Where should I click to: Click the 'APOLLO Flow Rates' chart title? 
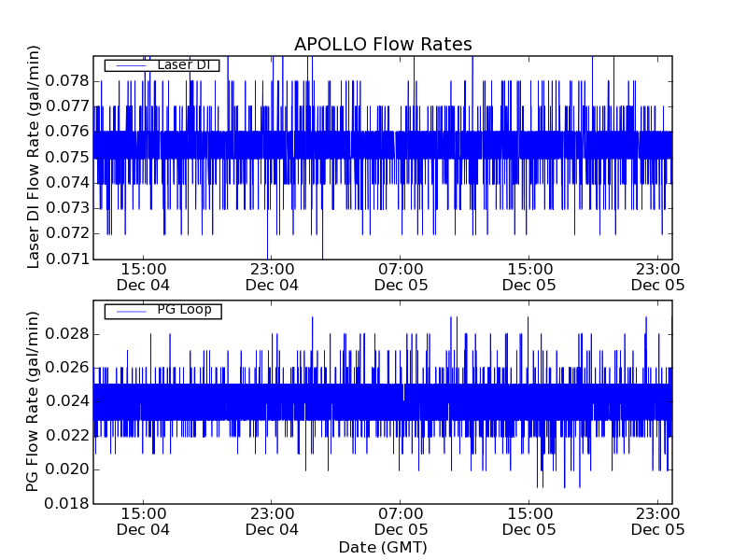click(x=383, y=44)
